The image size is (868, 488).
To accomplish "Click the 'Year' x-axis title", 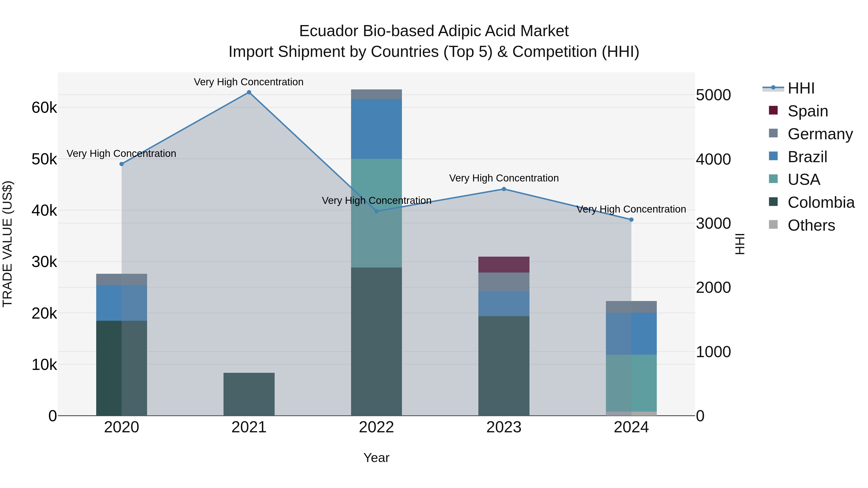I will tap(376, 458).
